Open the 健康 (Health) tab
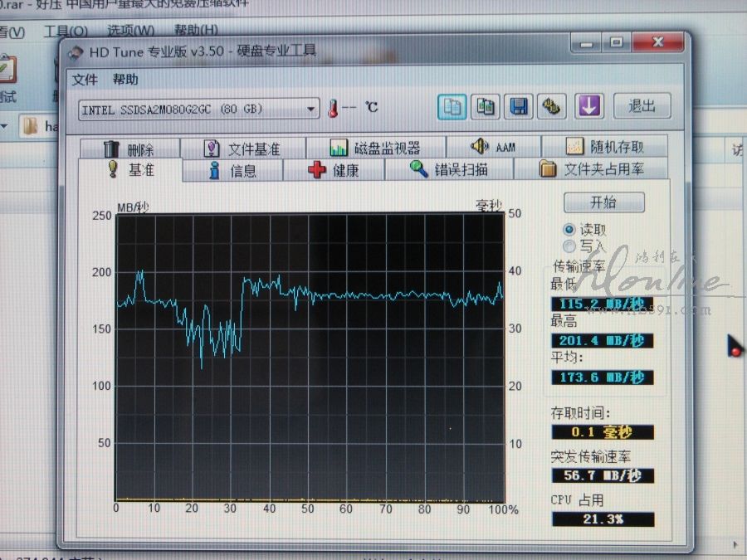747x560 pixels. click(x=334, y=170)
